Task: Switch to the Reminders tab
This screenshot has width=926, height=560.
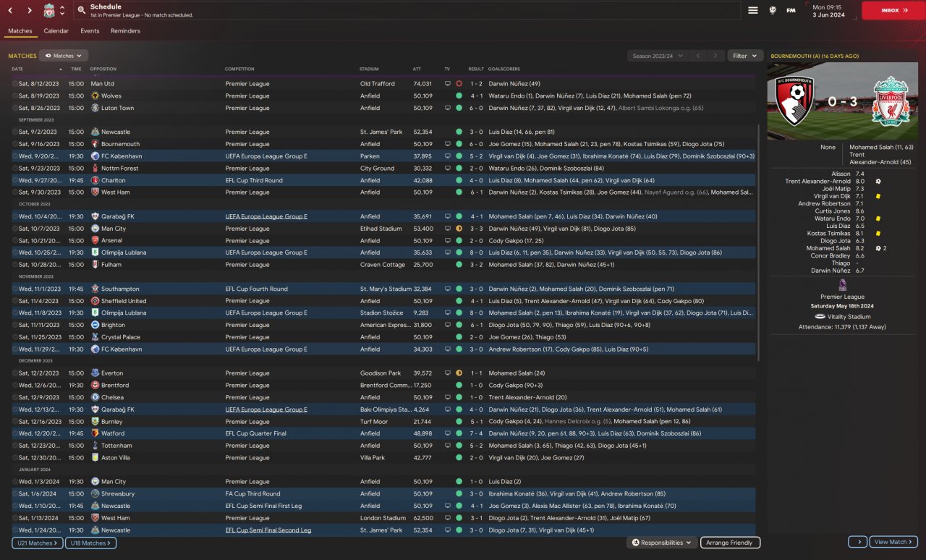Action: (x=125, y=31)
